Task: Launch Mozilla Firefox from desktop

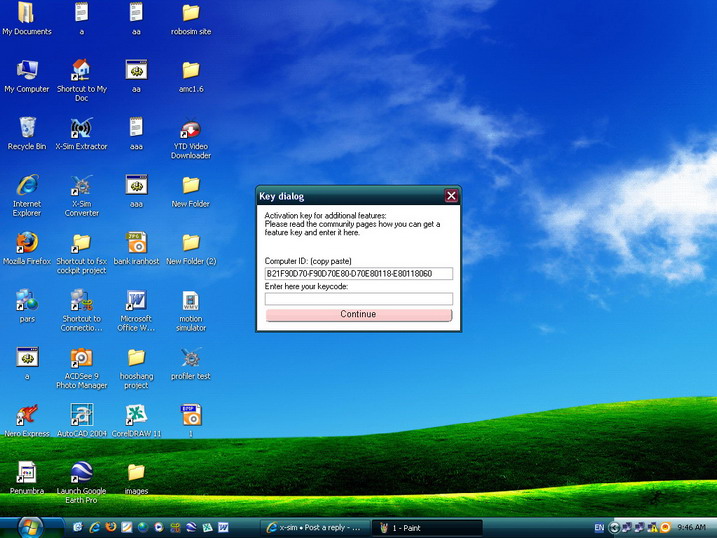Action: click(27, 243)
